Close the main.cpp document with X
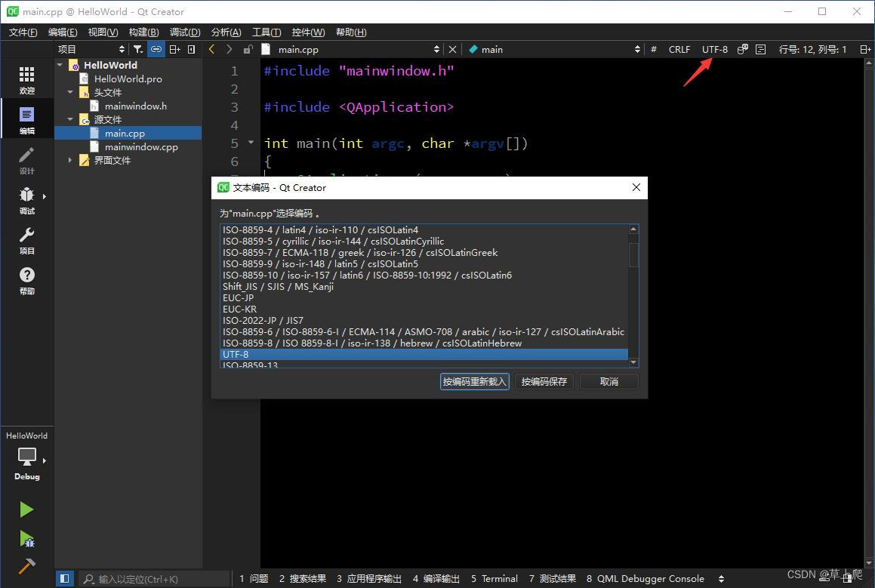875x588 pixels. (x=452, y=50)
